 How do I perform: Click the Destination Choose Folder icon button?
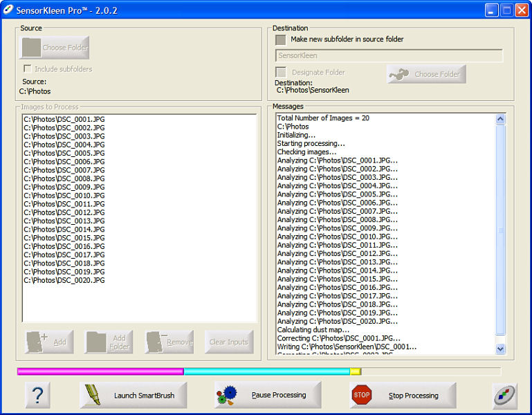tap(426, 74)
